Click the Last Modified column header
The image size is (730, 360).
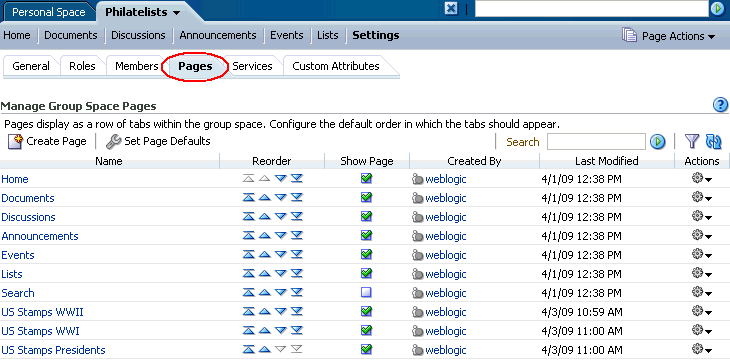click(606, 161)
